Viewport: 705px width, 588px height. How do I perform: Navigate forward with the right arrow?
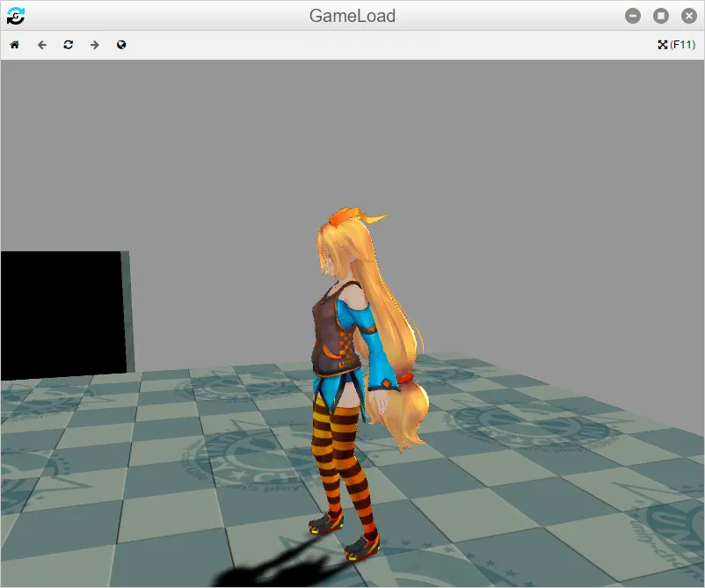pos(94,45)
